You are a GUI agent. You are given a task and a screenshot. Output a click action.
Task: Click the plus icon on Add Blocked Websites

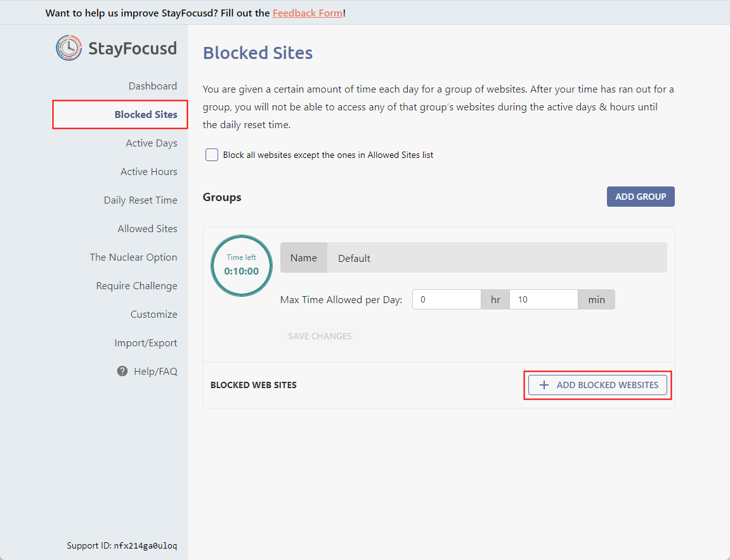(x=544, y=385)
